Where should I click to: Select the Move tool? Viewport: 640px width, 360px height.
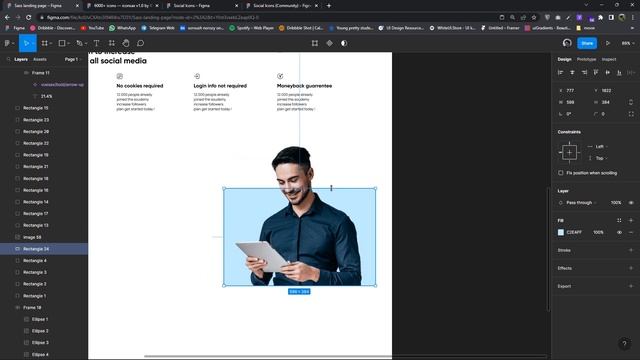click(26, 43)
